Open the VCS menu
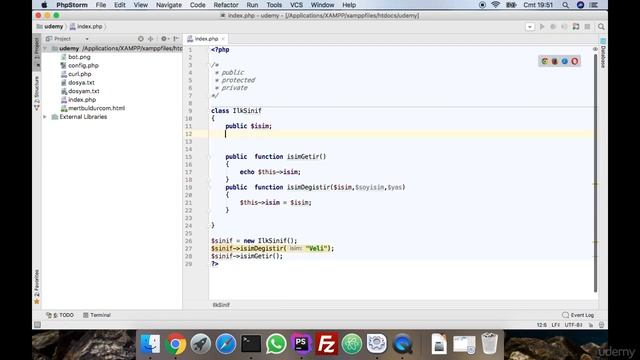This screenshot has height=360, width=640. (x=296, y=5)
